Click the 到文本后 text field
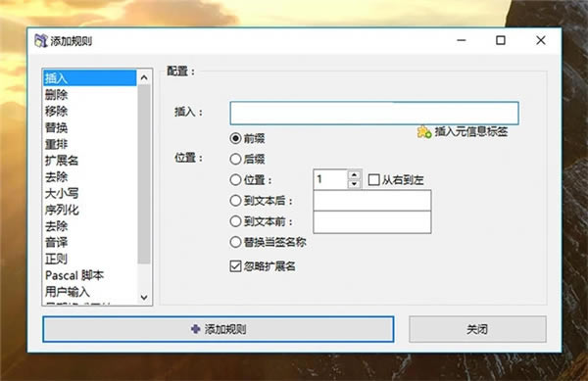 pos(372,201)
